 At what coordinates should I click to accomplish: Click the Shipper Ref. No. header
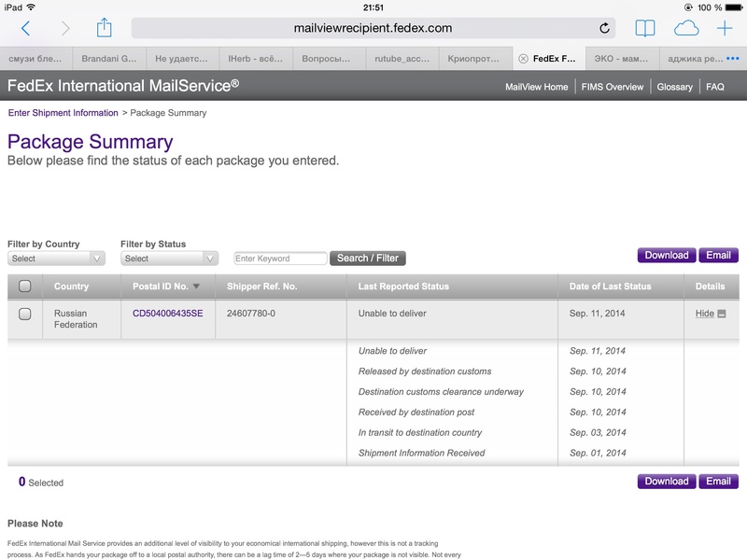coord(261,287)
